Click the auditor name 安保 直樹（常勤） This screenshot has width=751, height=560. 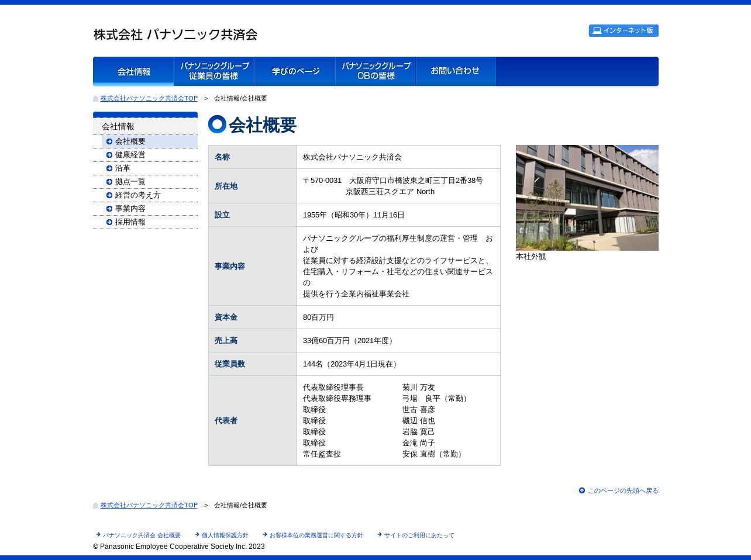point(433,454)
